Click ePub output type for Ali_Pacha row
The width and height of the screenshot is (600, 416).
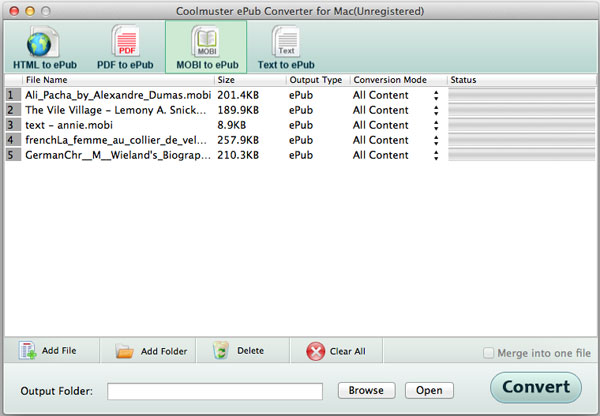(301, 95)
